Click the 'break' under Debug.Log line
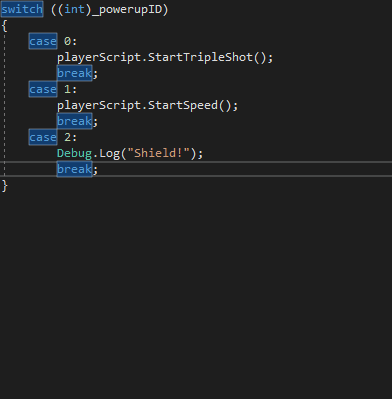 pos(74,169)
